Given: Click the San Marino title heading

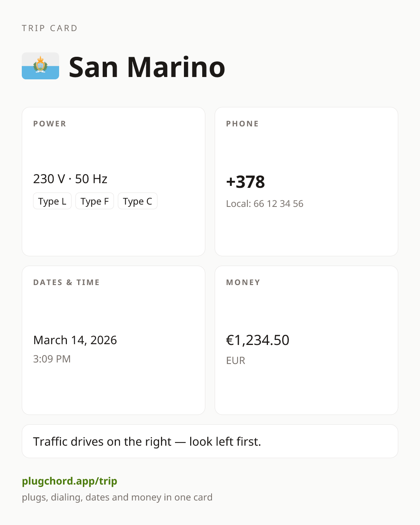Looking at the screenshot, I should tap(147, 67).
